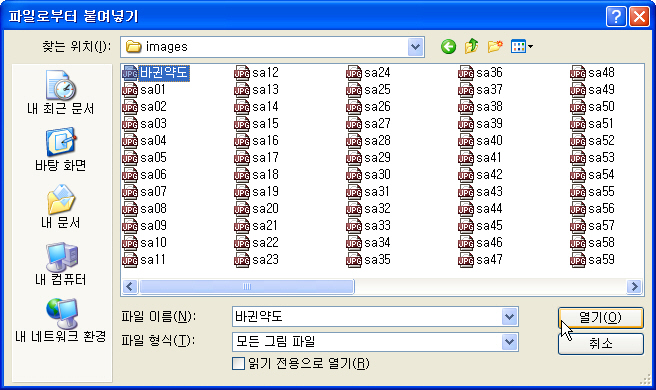Select file name sa33
Image resolution: width=656 pixels, height=390 pixels.
377,226
